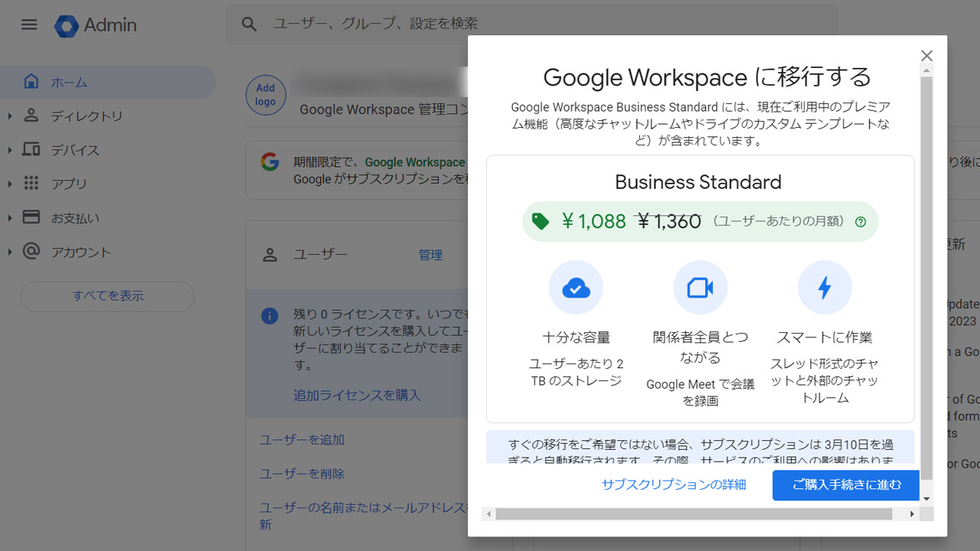The image size is (980, 551).
Task: Click the Google G icon in the banner
Action: [x=269, y=161]
